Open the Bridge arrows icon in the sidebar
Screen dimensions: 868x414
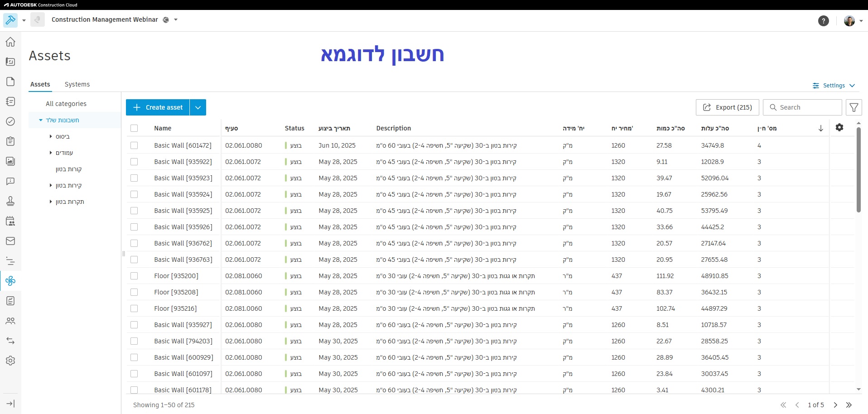(x=10, y=341)
